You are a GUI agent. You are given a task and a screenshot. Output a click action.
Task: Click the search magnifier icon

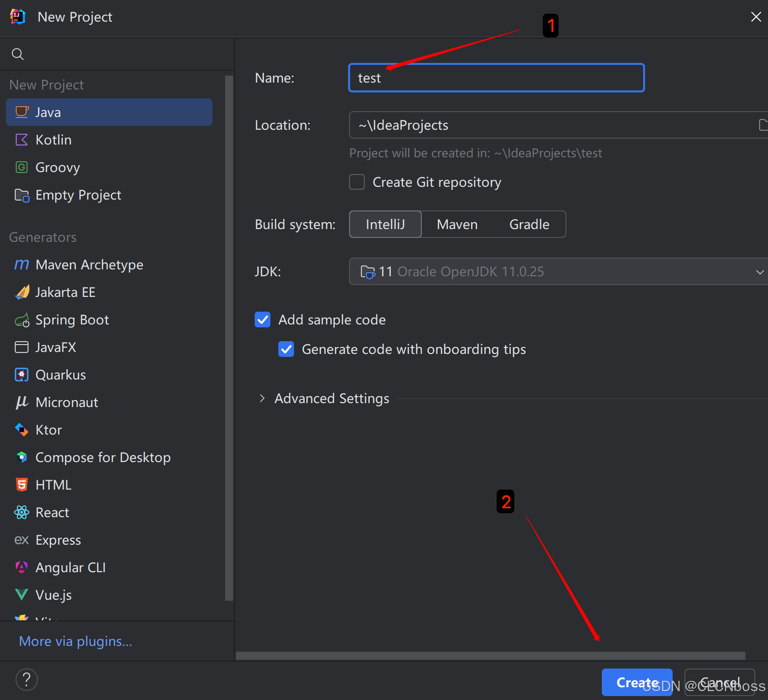18,54
